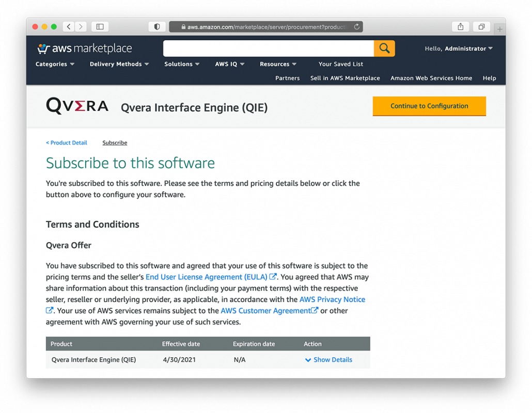This screenshot has height=413, width=532.
Task: Click Qvera Interface Engine (QIE) table cell
Action: coord(93,360)
